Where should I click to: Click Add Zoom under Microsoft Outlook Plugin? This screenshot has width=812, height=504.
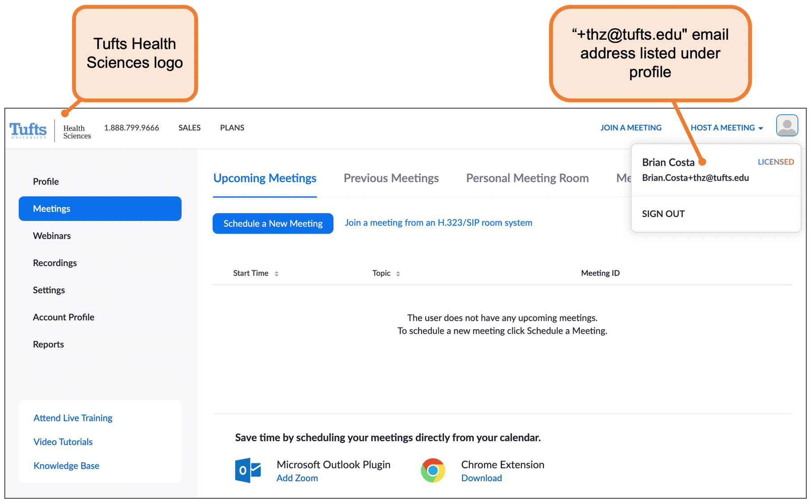(x=297, y=478)
